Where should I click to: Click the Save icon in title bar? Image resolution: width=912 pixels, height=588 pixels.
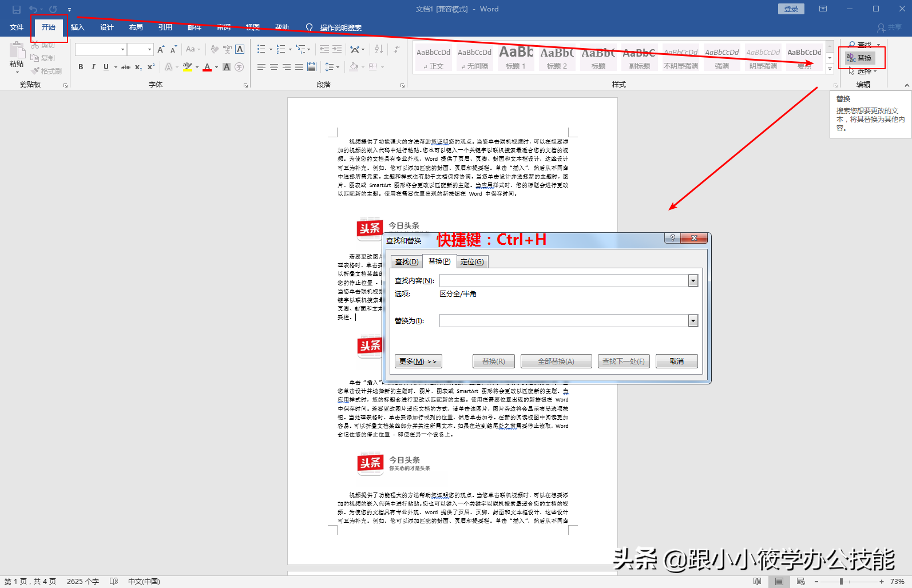[16, 9]
